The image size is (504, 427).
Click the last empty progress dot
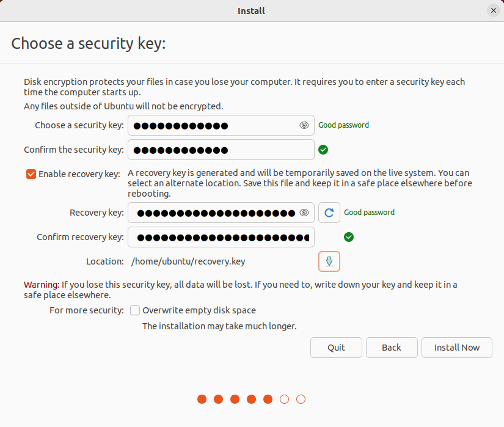coord(301,400)
